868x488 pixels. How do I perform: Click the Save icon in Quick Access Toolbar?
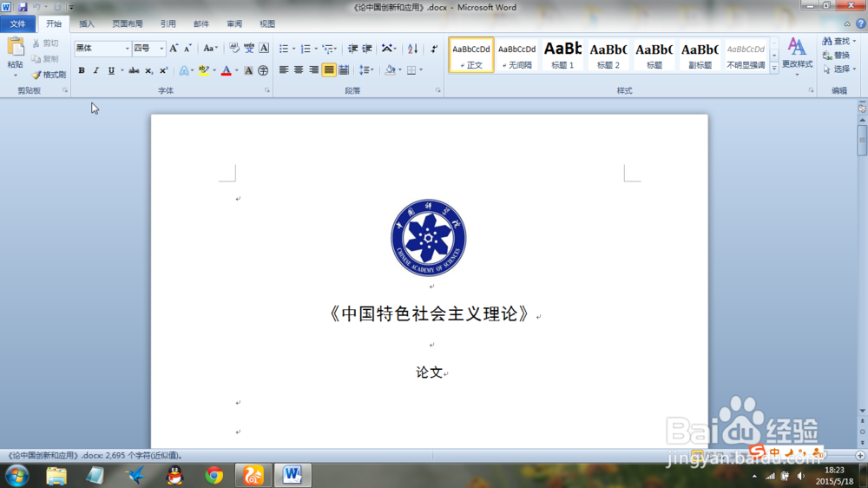pyautogui.click(x=23, y=7)
